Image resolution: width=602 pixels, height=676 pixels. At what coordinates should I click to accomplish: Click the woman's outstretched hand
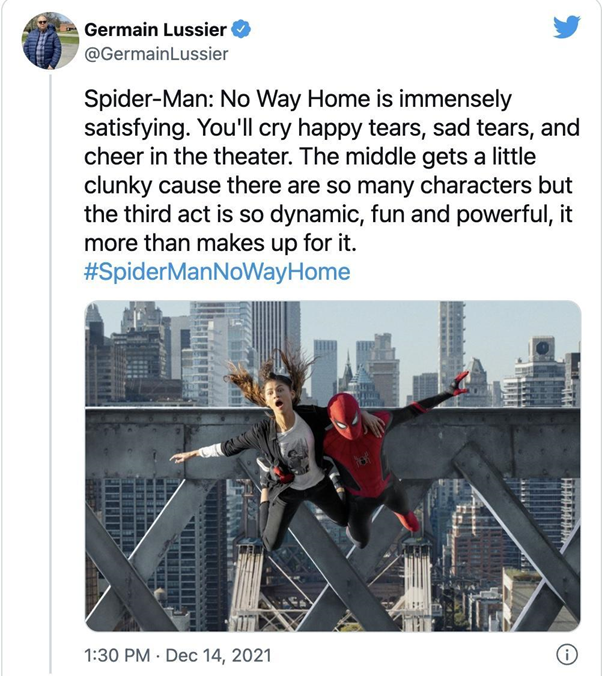(x=184, y=456)
